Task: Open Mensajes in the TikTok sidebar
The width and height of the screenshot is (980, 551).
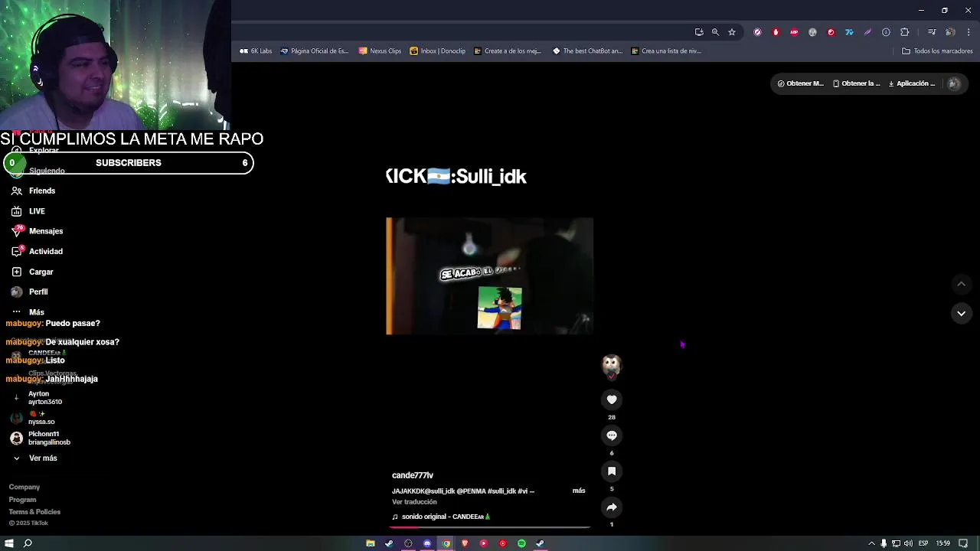Action: [37, 231]
